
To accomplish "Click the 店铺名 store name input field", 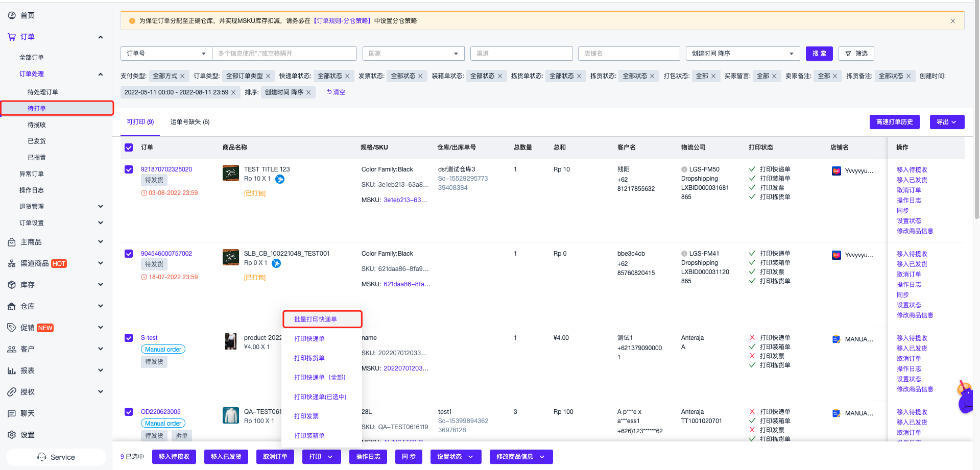I will coord(629,54).
